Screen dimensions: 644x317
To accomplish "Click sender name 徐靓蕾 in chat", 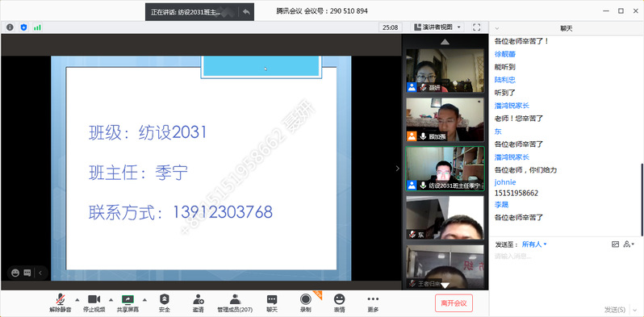I will coord(504,54).
